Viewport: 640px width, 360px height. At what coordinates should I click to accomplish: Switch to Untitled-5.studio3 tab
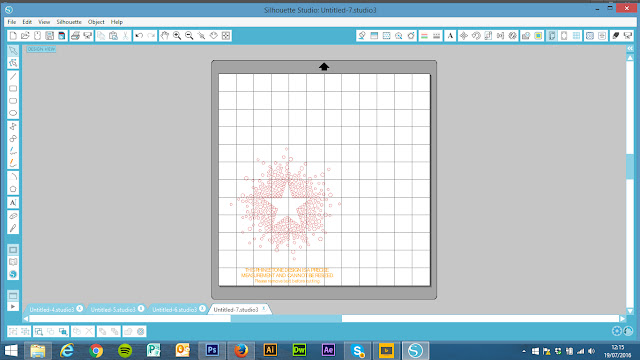coord(113,310)
